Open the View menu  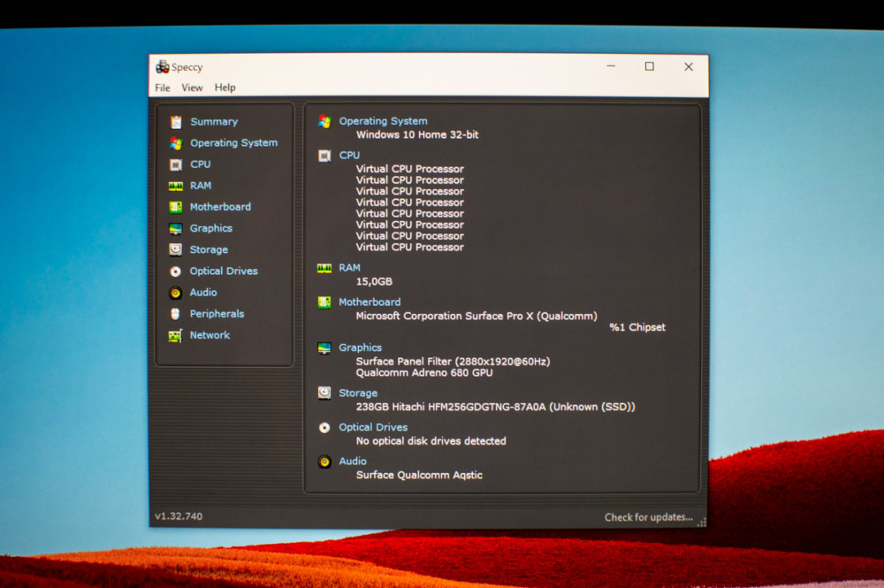click(x=192, y=88)
